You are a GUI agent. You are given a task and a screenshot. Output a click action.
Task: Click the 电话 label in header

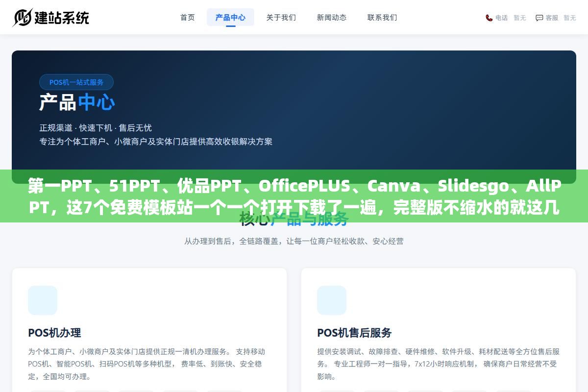[501, 18]
